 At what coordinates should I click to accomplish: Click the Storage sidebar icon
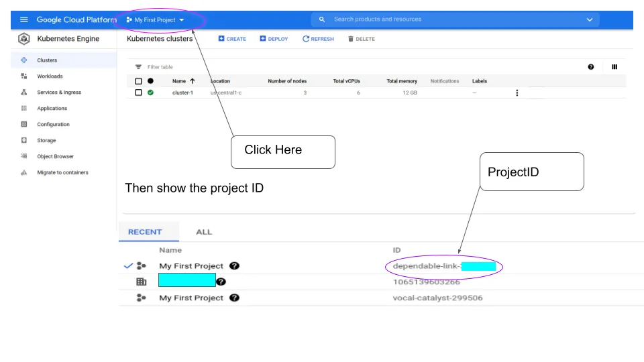tap(24, 140)
